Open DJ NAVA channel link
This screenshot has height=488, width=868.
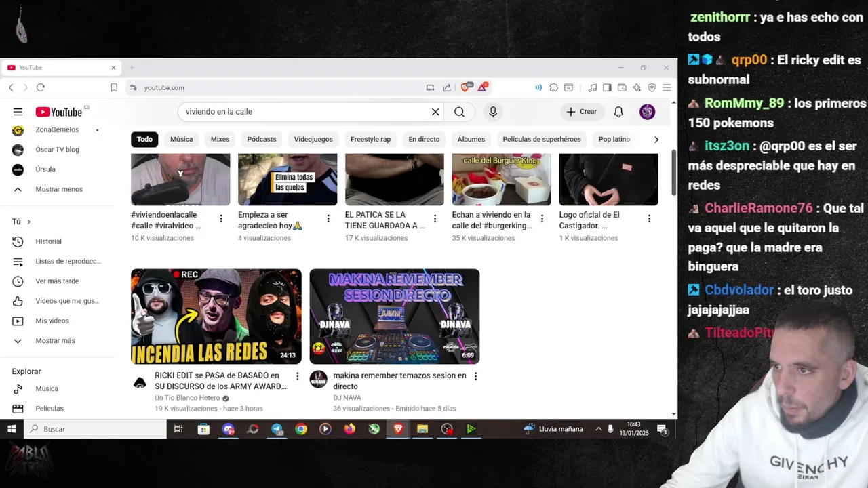click(x=347, y=398)
